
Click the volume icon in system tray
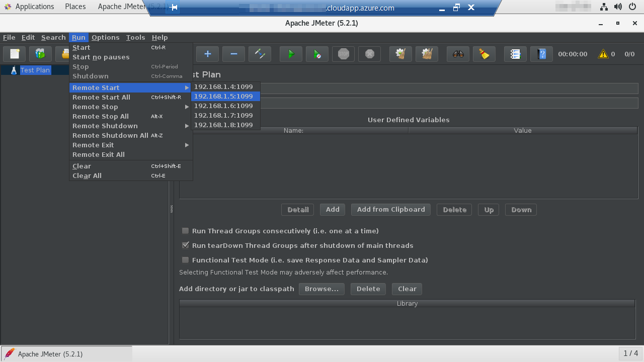[x=618, y=7]
